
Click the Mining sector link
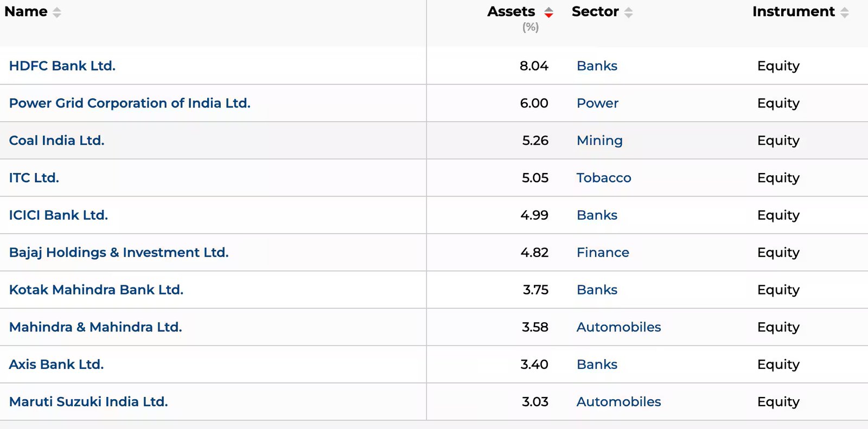(x=599, y=140)
